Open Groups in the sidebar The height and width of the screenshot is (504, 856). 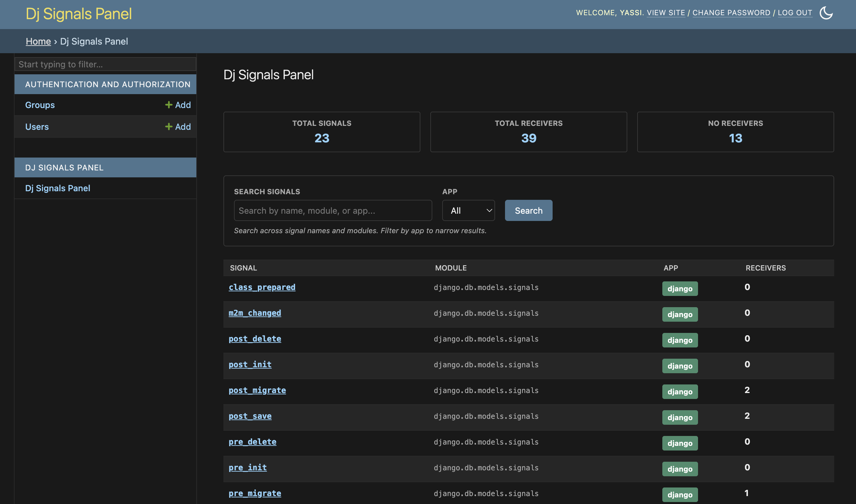click(x=40, y=105)
